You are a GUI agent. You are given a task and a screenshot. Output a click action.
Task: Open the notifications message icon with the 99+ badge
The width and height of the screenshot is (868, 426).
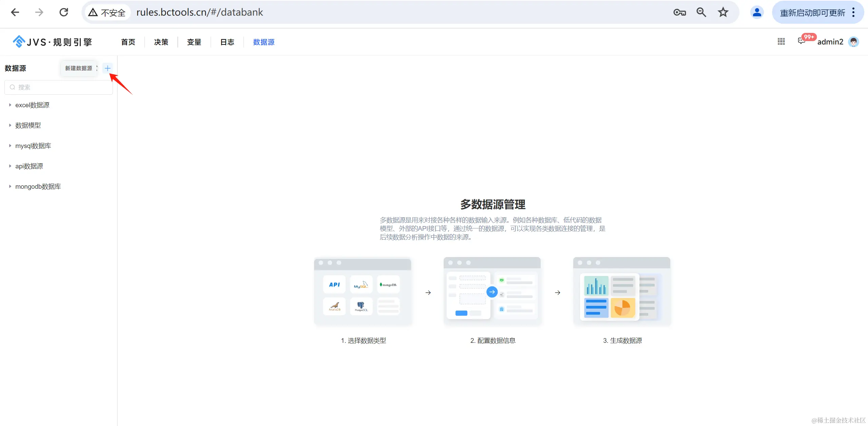tap(802, 41)
